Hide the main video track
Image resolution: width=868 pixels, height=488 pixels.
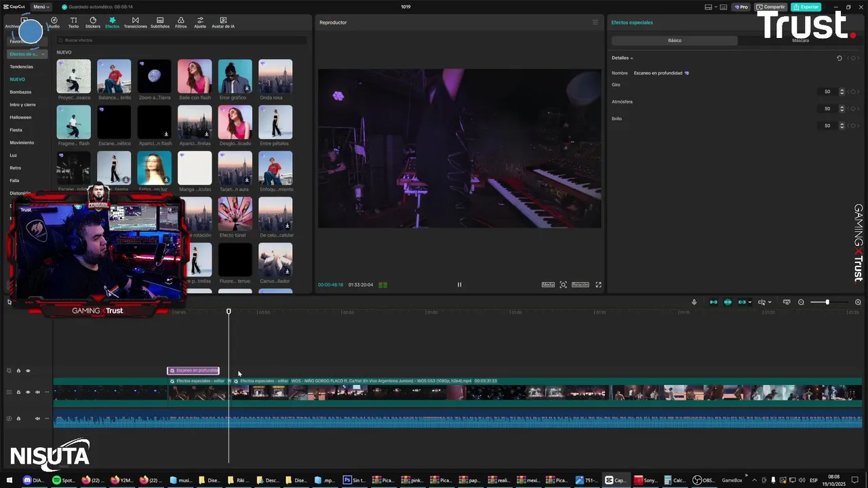(28, 392)
